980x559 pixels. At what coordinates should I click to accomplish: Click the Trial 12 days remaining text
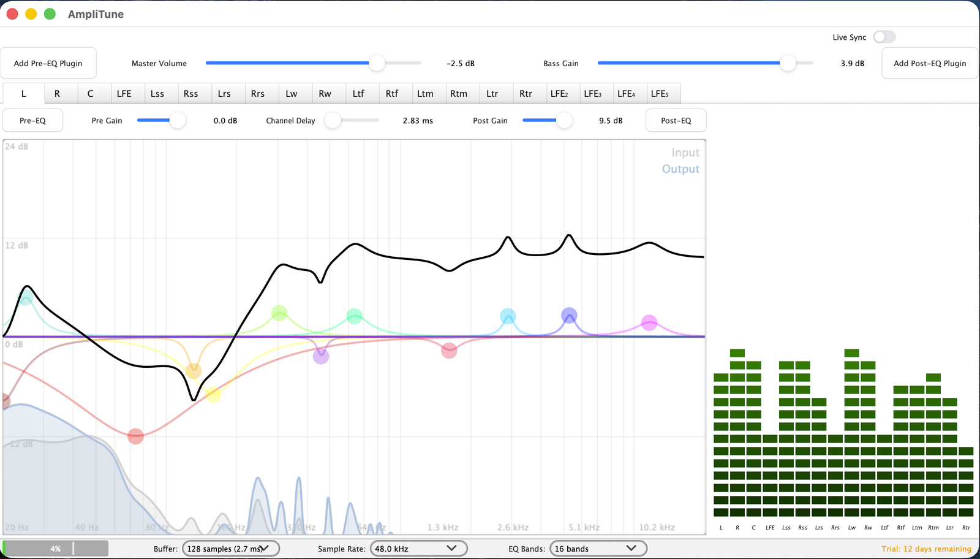pyautogui.click(x=926, y=549)
